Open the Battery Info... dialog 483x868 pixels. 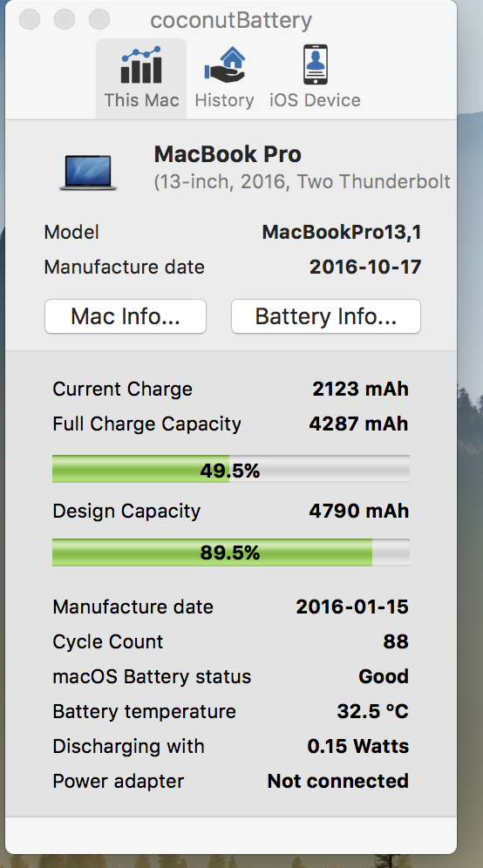326,316
